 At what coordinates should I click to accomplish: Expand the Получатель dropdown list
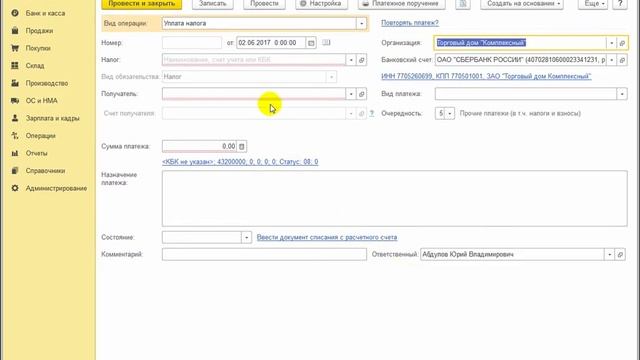click(x=351, y=94)
